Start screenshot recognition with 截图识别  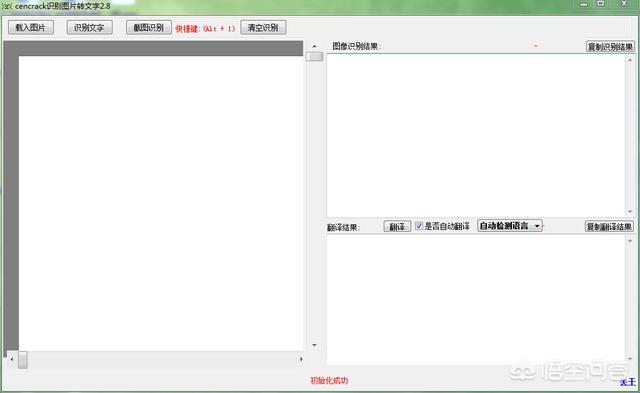pos(149,27)
